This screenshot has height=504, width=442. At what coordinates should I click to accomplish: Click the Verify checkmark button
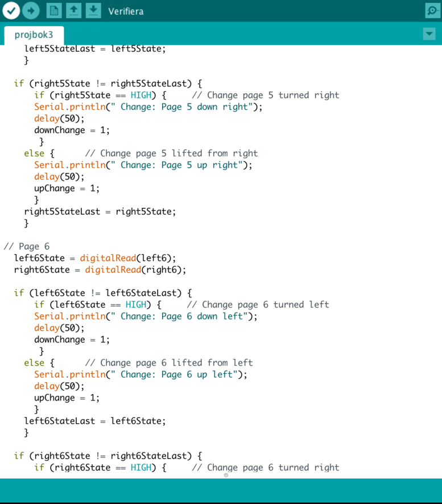[x=11, y=11]
